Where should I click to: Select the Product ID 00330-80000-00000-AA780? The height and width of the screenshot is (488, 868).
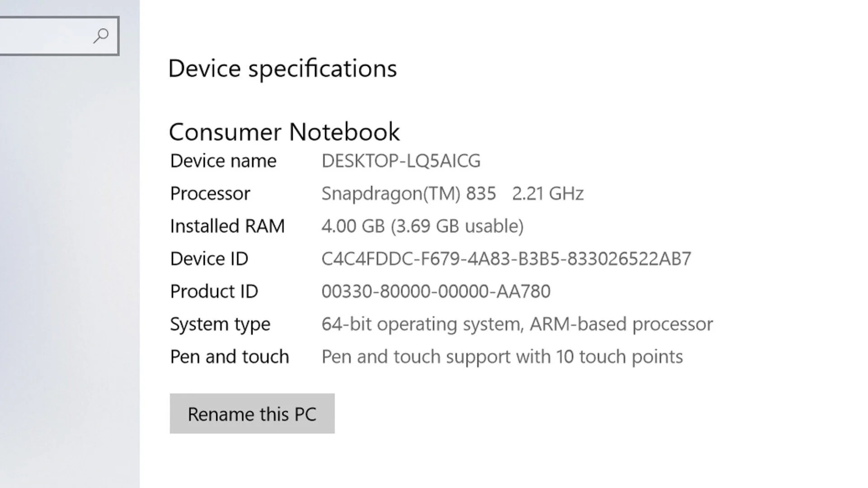[x=435, y=291]
